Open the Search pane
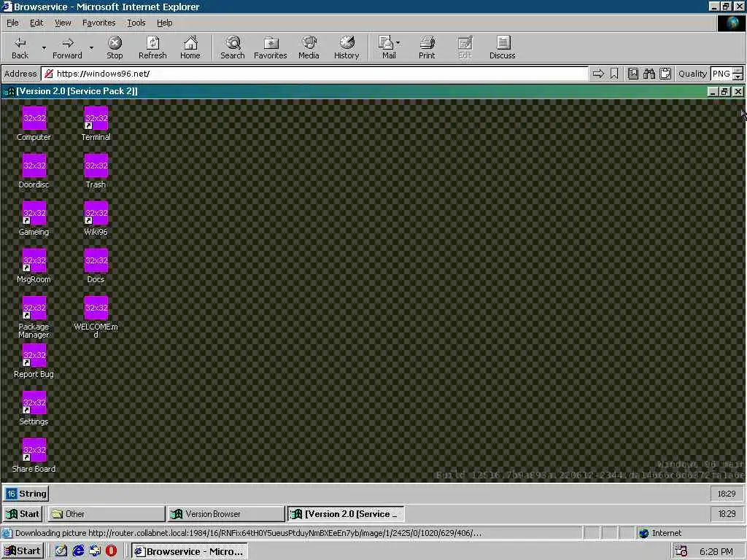The width and height of the screenshot is (747, 560). [233, 47]
